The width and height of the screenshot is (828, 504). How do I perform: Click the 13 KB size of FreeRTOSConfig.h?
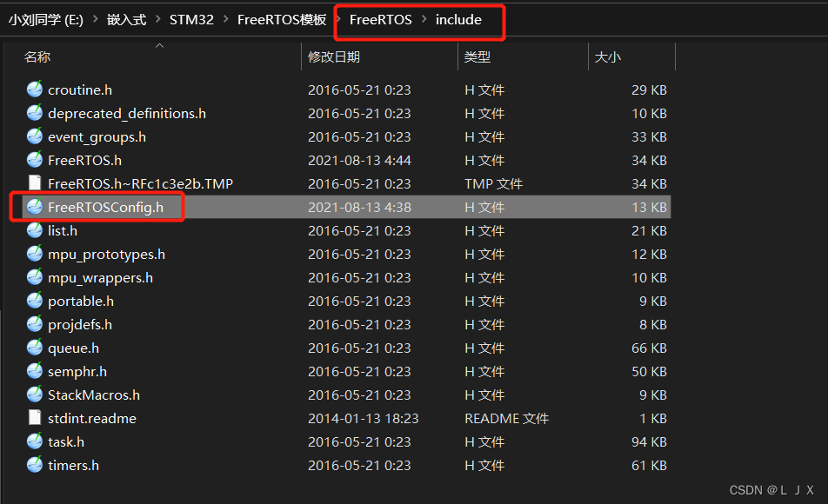click(x=649, y=207)
